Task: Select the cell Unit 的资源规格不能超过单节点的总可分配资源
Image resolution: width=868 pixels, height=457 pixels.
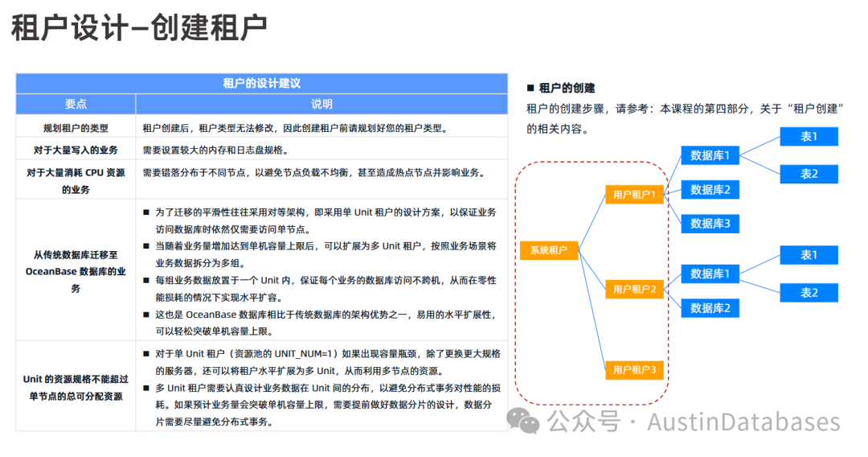Action: (x=76, y=387)
